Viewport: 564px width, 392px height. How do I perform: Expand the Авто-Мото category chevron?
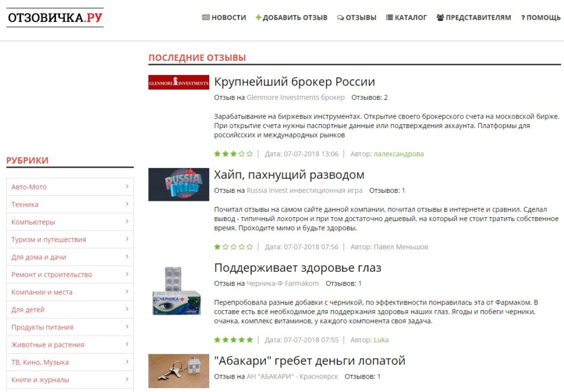pos(127,186)
